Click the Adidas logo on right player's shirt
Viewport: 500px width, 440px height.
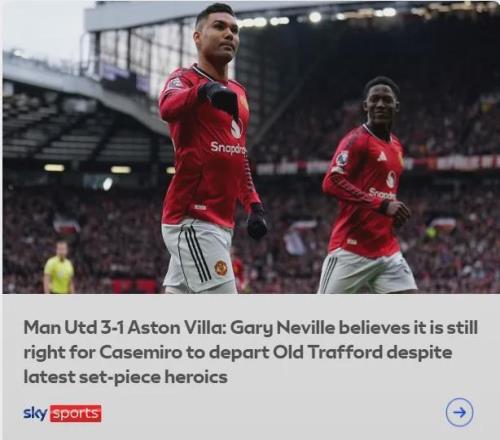pos(381,157)
